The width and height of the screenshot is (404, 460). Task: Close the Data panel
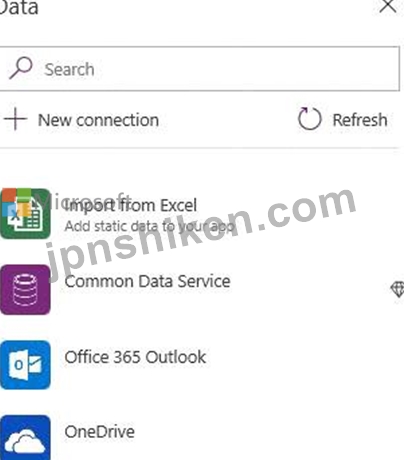(388, 6)
